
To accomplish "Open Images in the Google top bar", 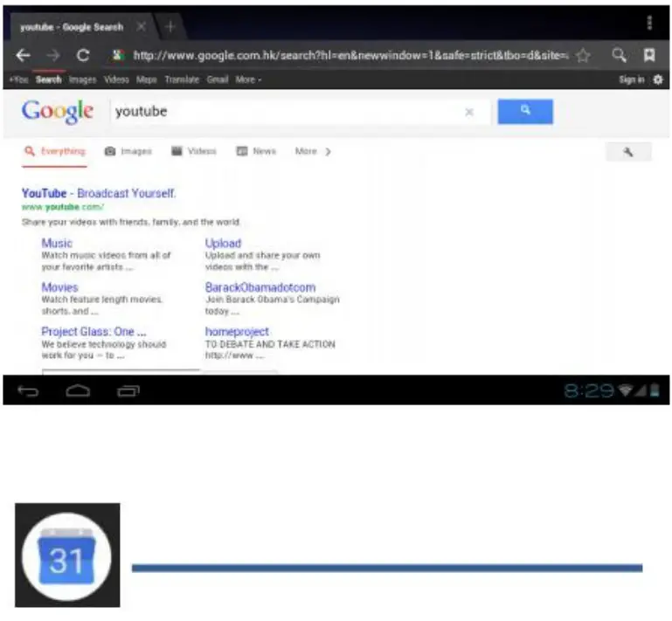I will coord(82,79).
